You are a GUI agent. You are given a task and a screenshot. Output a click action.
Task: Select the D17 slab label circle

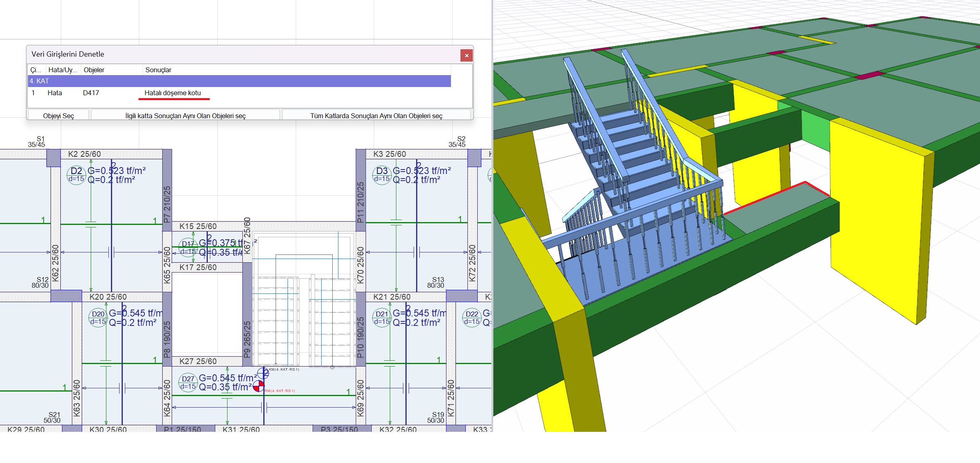point(188,248)
